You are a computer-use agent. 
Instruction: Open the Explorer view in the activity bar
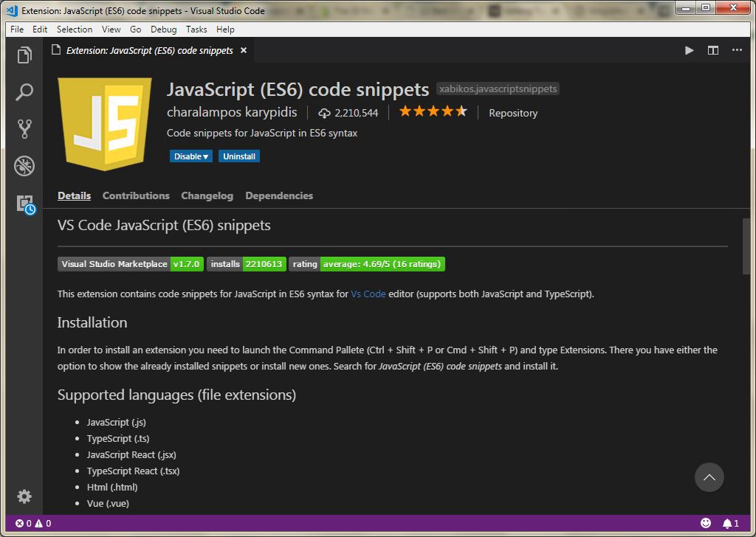[x=24, y=55]
